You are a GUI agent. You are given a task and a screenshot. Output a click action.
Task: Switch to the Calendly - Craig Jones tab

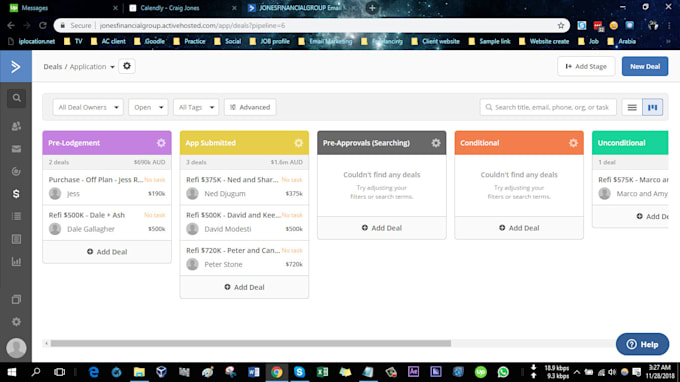(x=182, y=8)
